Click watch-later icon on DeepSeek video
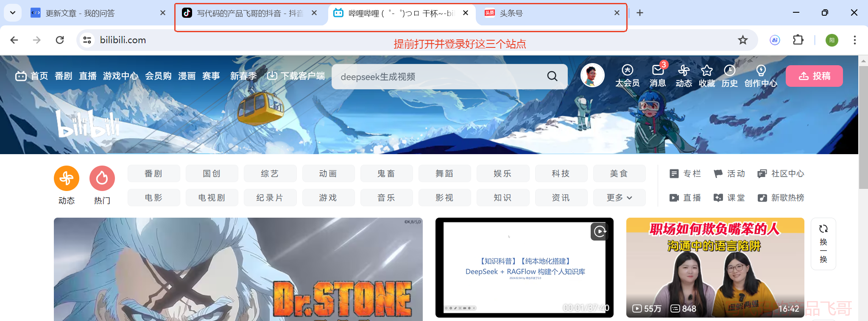This screenshot has width=868, height=321. (x=600, y=231)
